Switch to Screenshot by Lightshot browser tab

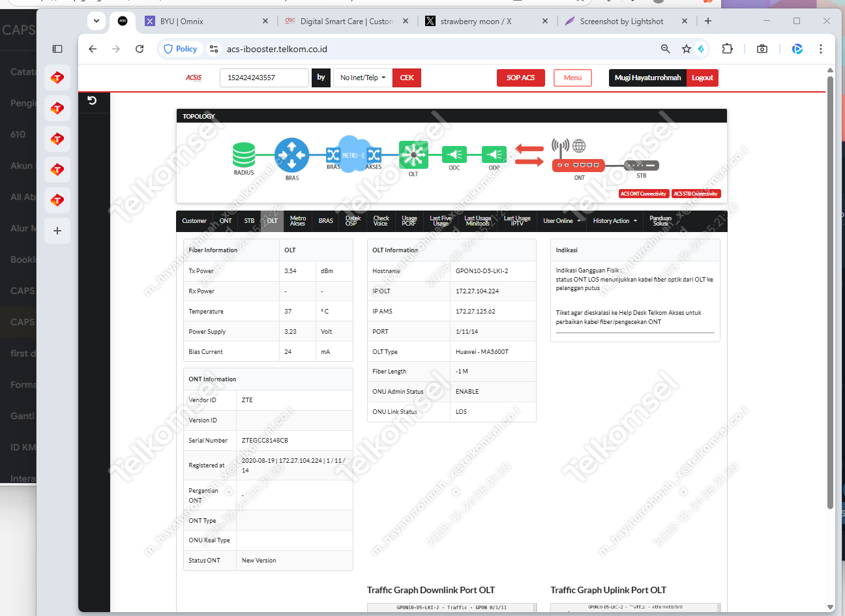tap(626, 21)
